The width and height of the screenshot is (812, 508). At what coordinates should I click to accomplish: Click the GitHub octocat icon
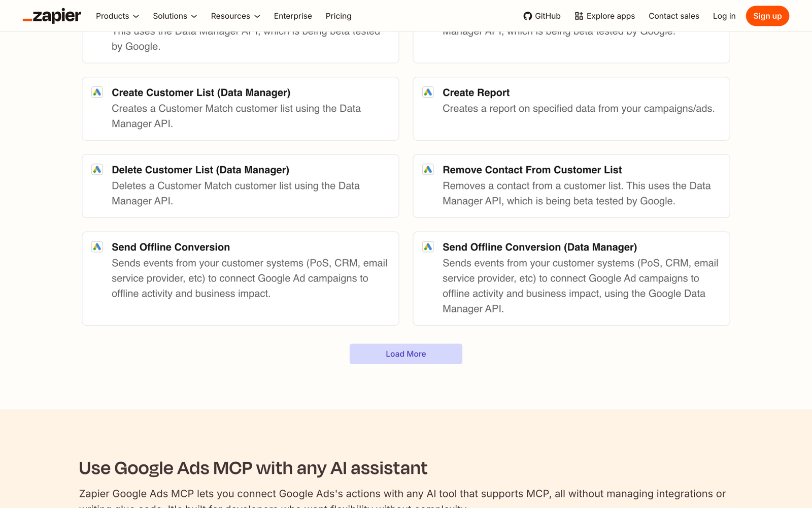pyautogui.click(x=528, y=16)
